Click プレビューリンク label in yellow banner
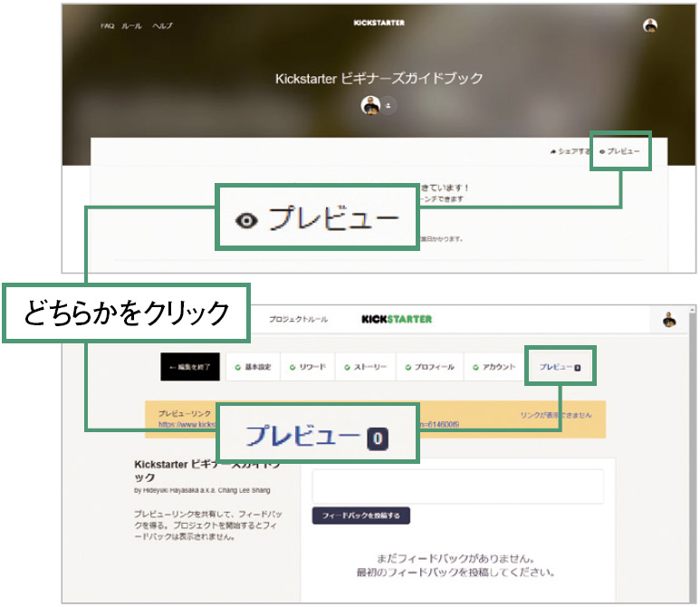 [185, 414]
